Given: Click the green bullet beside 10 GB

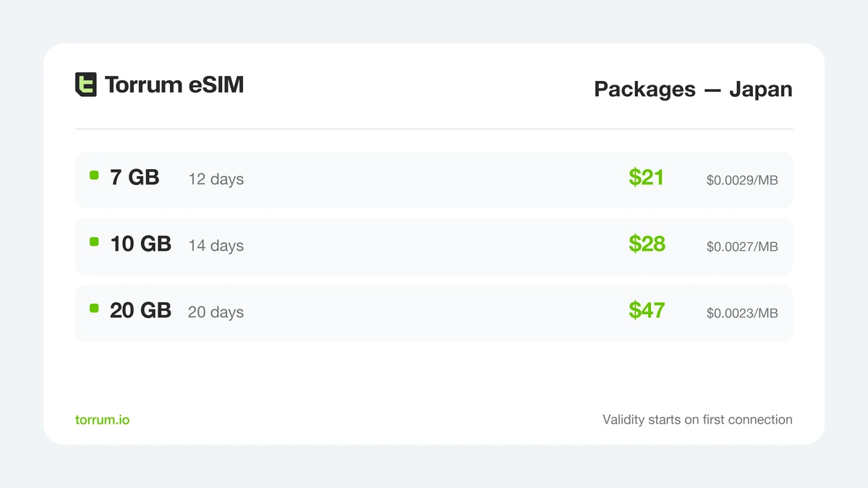Looking at the screenshot, I should point(94,241).
